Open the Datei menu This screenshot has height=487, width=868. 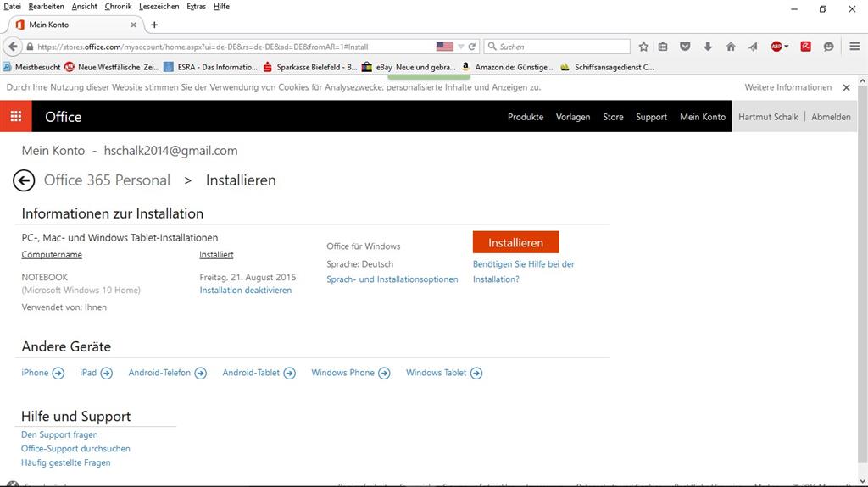[12, 7]
